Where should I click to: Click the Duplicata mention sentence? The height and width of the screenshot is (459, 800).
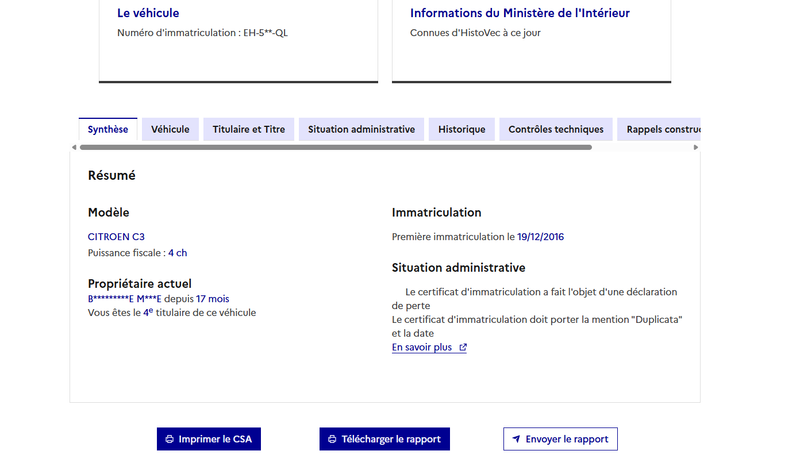(537, 326)
